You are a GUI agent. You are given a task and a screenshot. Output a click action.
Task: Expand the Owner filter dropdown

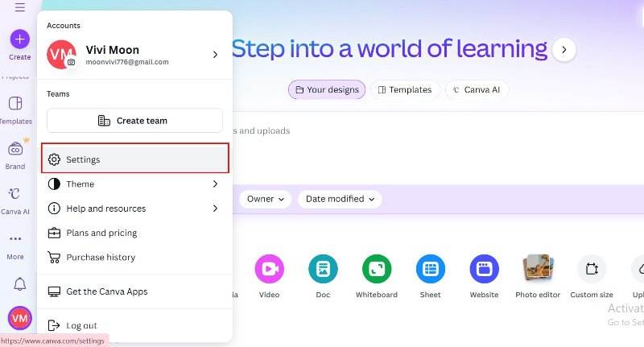266,199
